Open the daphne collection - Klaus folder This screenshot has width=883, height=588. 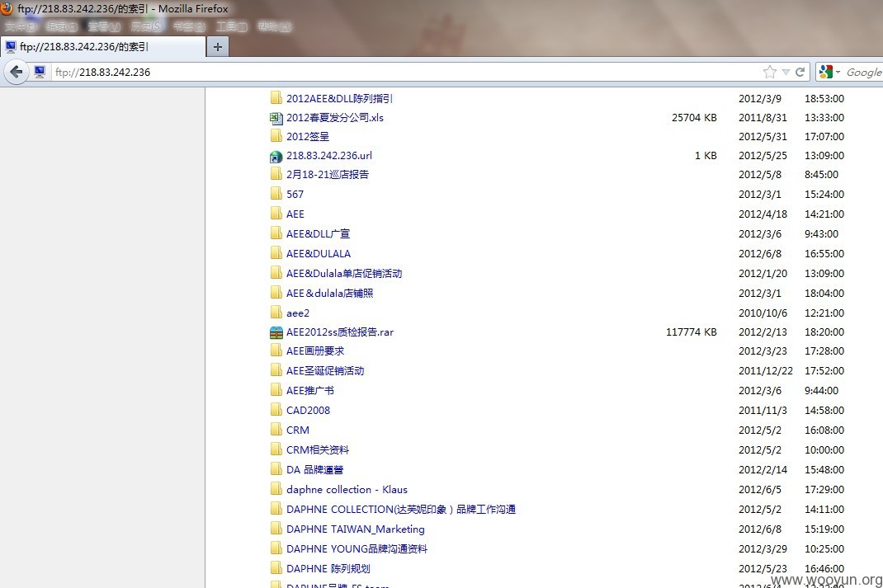tap(347, 490)
